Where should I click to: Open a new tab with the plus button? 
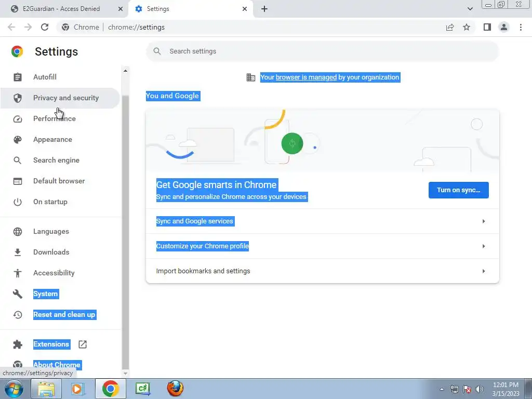[x=264, y=9]
